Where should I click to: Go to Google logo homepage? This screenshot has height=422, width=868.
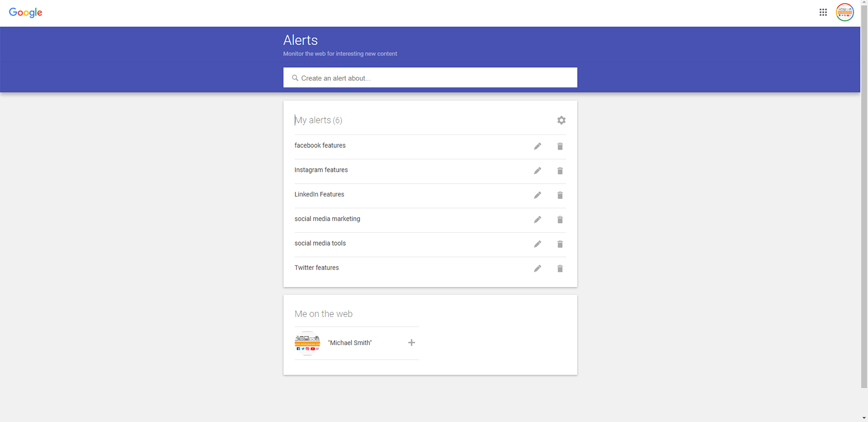pos(26,12)
